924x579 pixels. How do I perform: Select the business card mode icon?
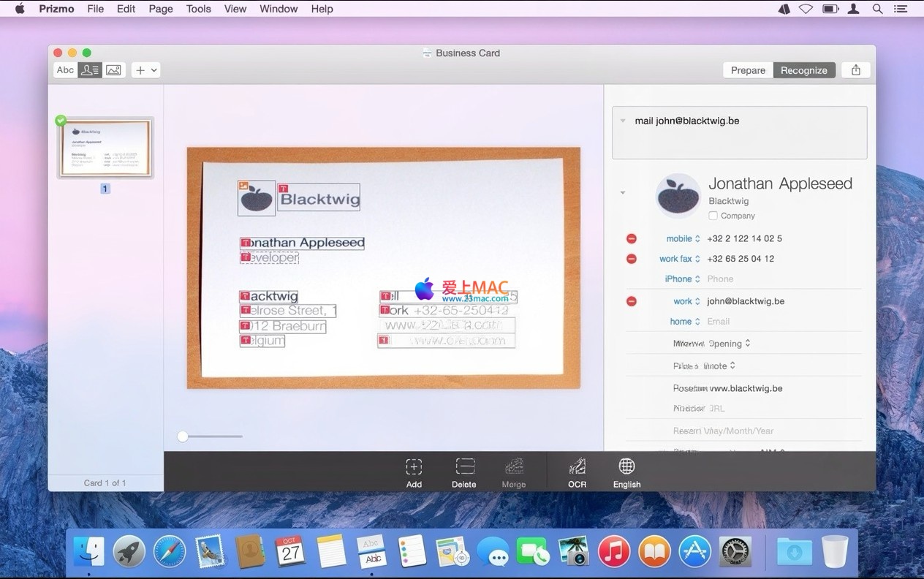pos(90,70)
